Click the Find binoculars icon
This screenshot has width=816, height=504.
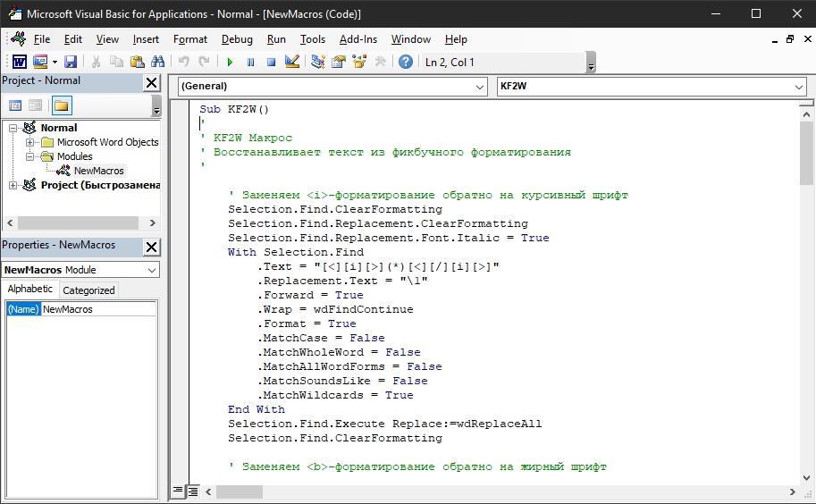[x=158, y=62]
